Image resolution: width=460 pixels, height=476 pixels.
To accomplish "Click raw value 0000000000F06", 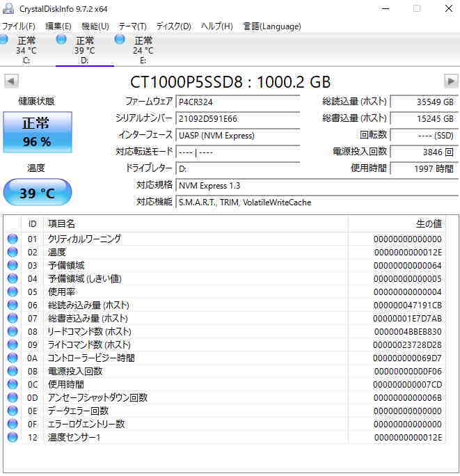I will point(408,372).
